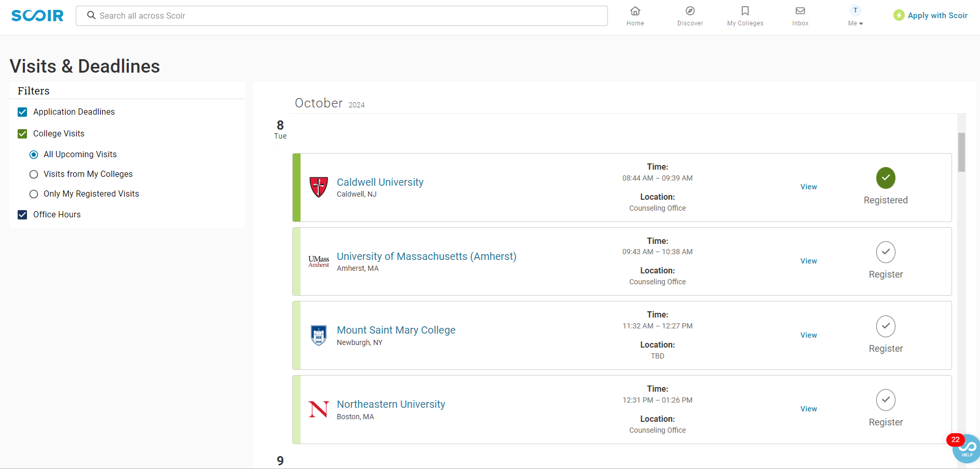Click the visits list scrollbar thumb
Screen dimensions: 980x469
tap(961, 152)
